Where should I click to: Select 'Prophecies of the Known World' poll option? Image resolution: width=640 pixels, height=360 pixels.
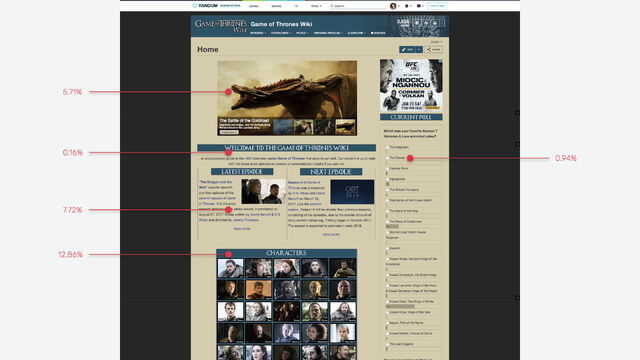(388, 200)
